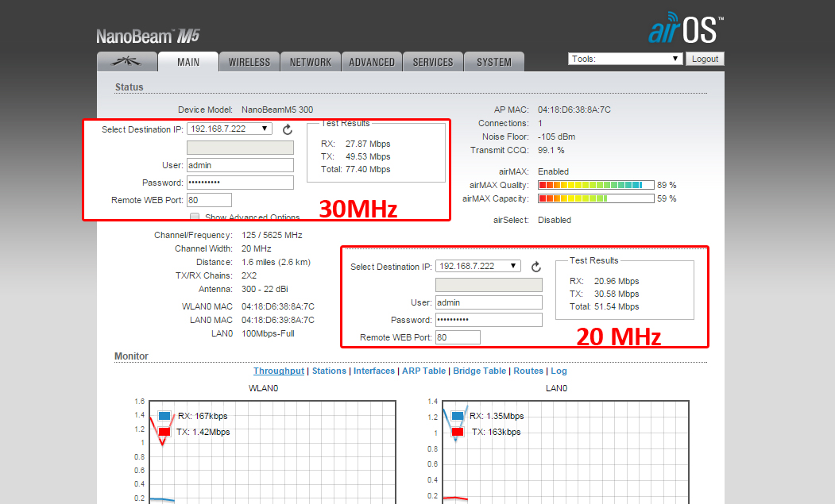Select AP MAC value 04:18:D6:38:8A:7C
Viewport: 835px width, 504px height.
(574, 110)
